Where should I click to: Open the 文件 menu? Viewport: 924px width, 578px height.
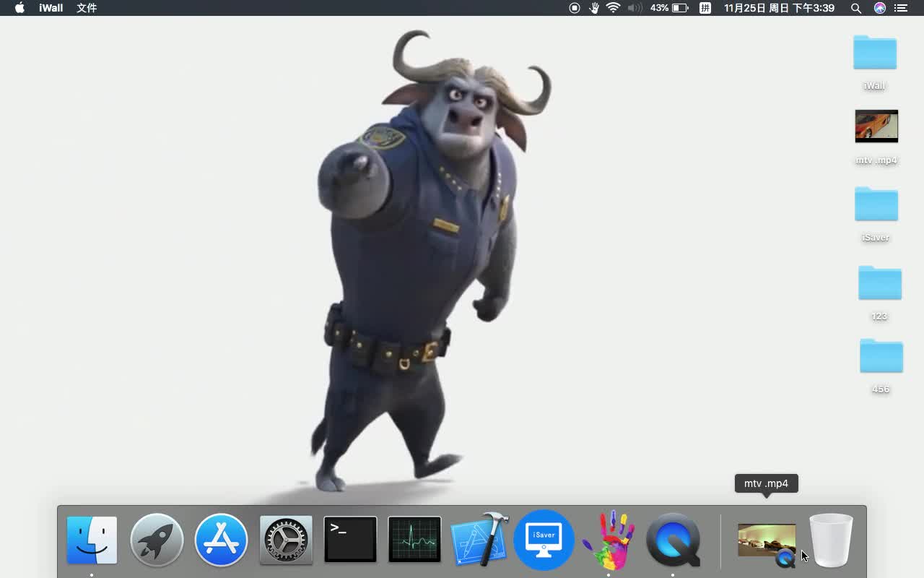87,8
